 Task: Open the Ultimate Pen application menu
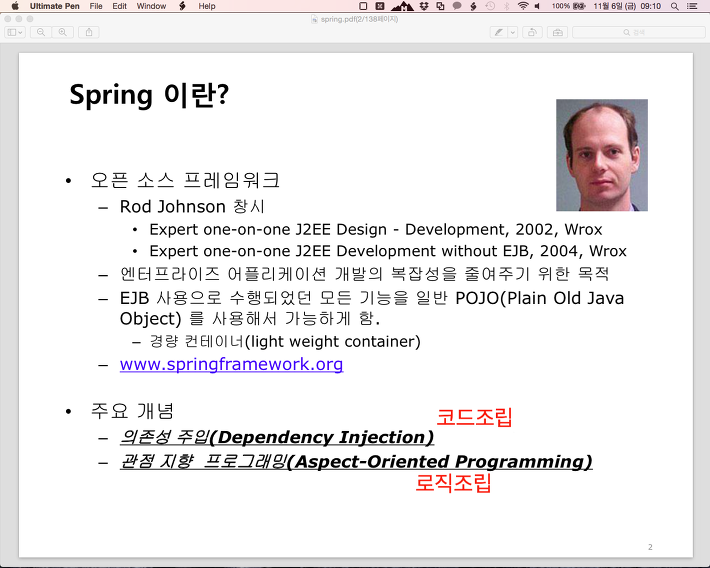point(54,6)
